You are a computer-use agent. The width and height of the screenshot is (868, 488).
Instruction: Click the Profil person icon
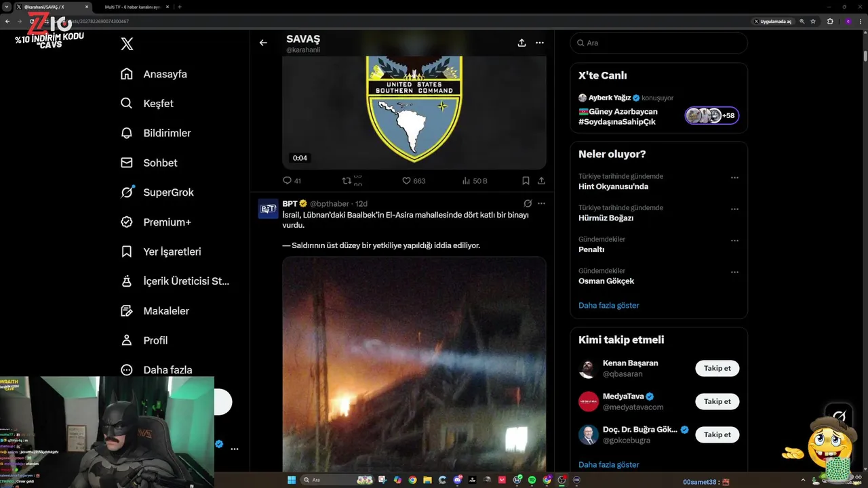point(127,340)
